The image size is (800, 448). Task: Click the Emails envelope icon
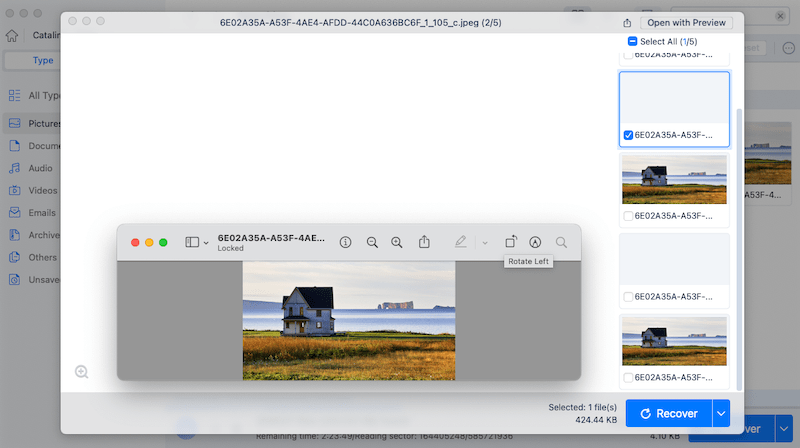tap(15, 213)
